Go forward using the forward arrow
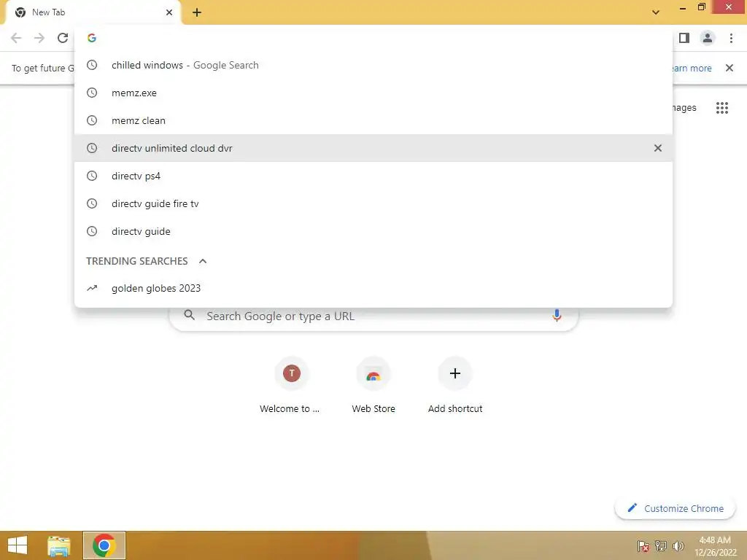The width and height of the screenshot is (747, 560). [x=39, y=38]
